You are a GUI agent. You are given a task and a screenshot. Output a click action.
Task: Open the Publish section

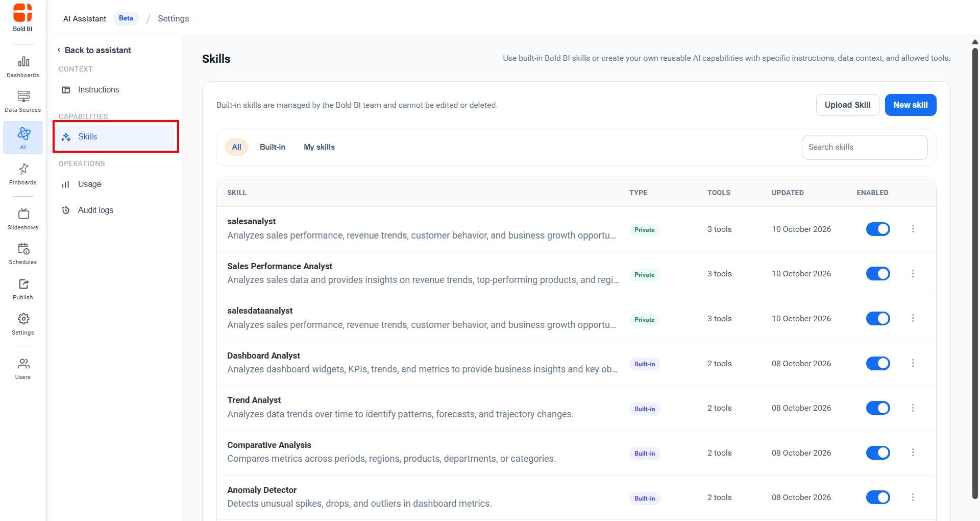[23, 289]
